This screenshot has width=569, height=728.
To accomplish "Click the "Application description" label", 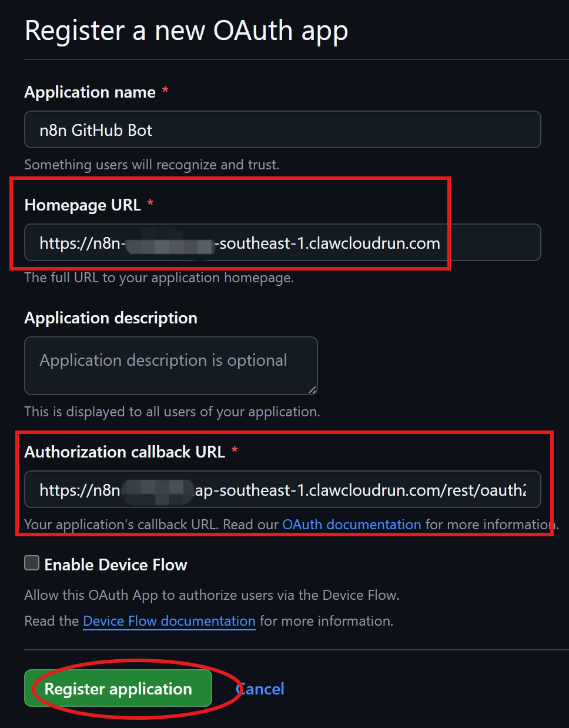I will [x=111, y=318].
